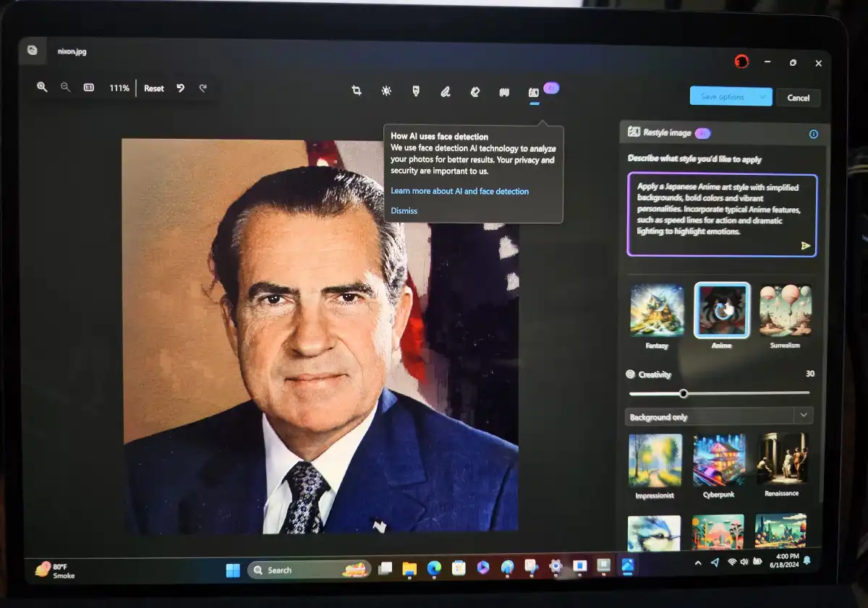Click the Cancel button
This screenshot has width=868, height=608.
798,98
